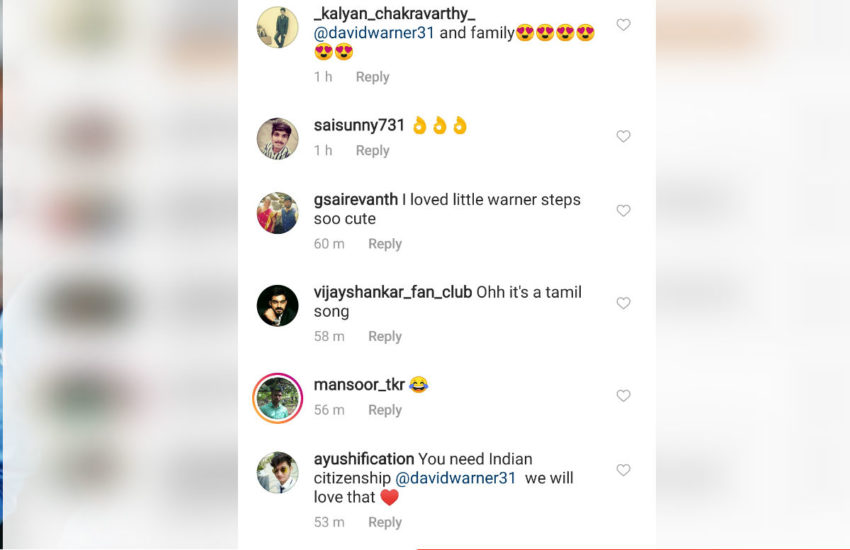The image size is (850, 550).
Task: Like vijayshankar_fan_club's comment heart
Action: [x=623, y=303]
